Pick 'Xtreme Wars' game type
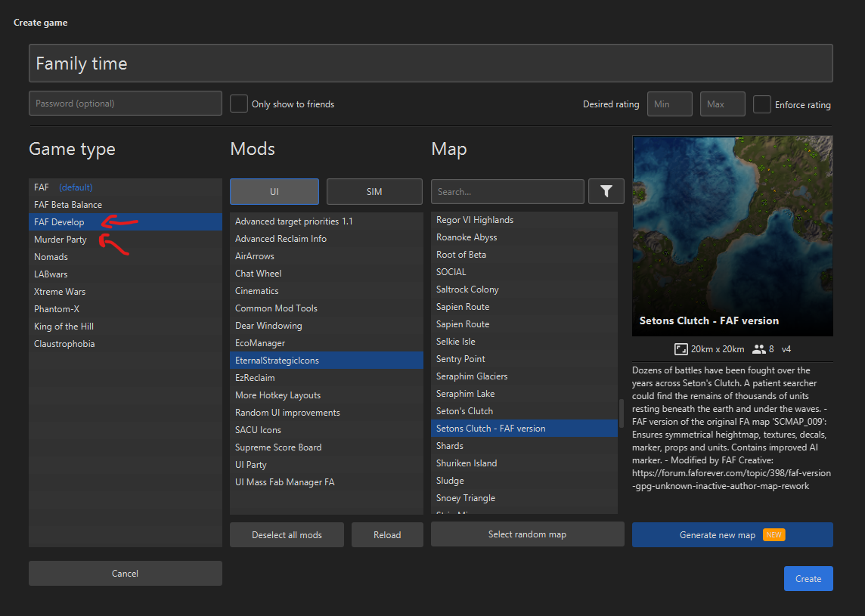This screenshot has width=865, height=616. pos(126,291)
